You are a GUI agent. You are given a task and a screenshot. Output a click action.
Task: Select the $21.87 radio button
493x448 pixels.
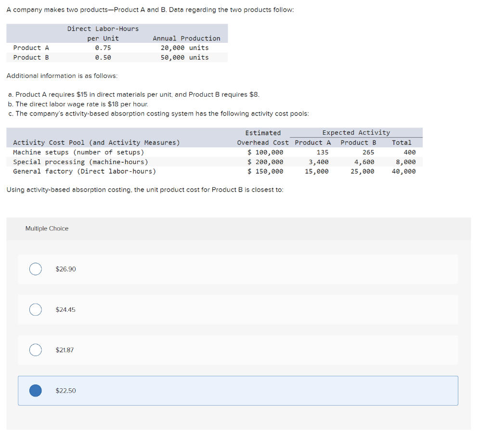(35, 350)
